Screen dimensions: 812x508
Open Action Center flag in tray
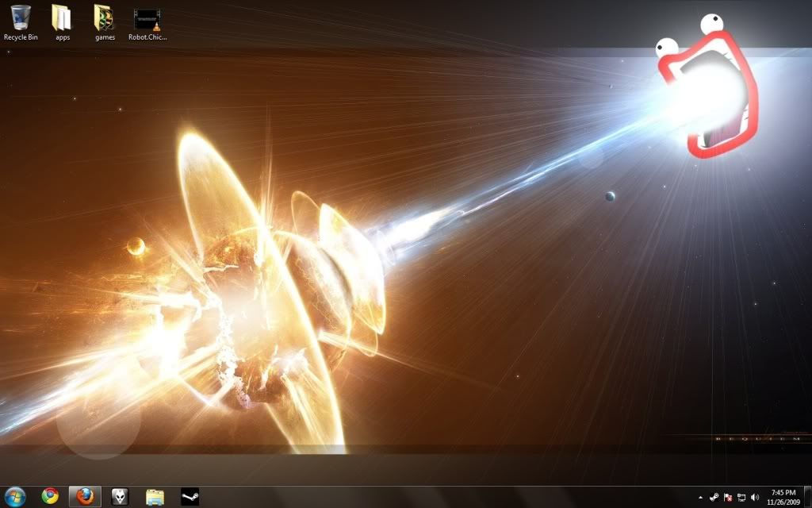pyautogui.click(x=728, y=497)
